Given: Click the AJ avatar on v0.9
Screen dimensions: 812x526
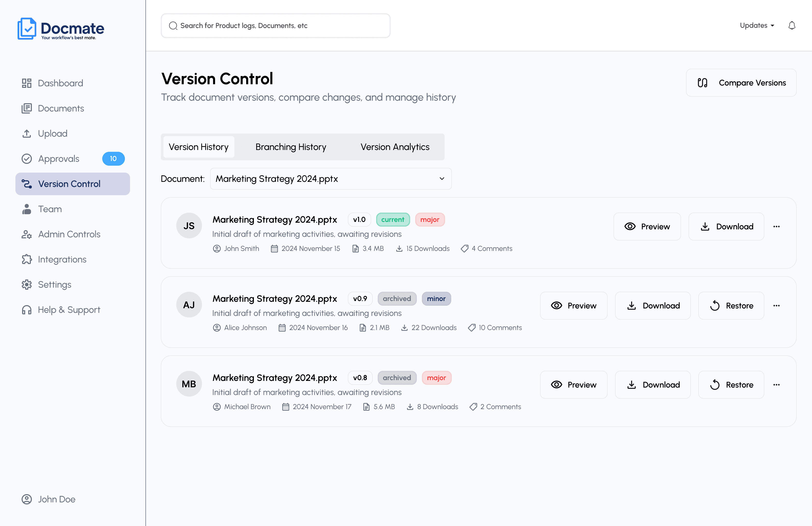Looking at the screenshot, I should point(189,305).
